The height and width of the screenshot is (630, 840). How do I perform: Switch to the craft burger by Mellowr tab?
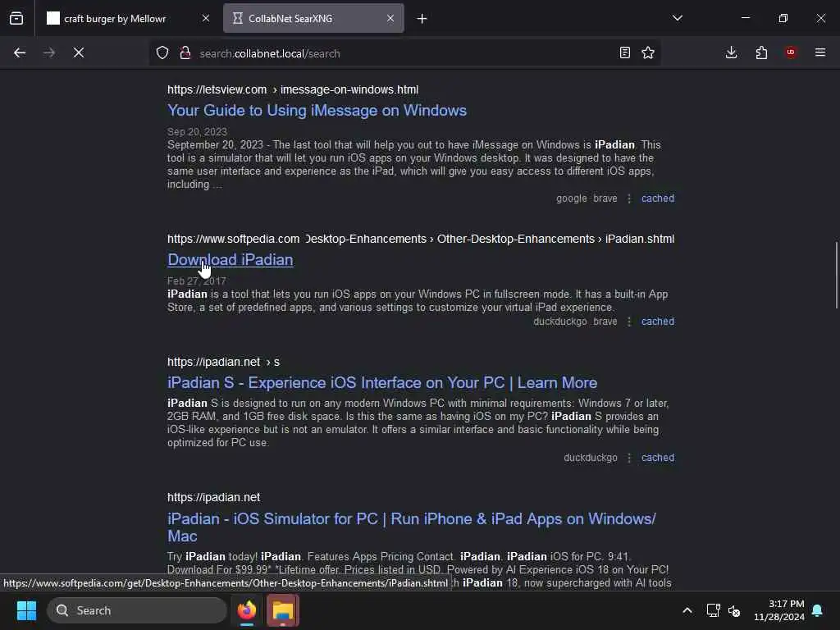[128, 18]
